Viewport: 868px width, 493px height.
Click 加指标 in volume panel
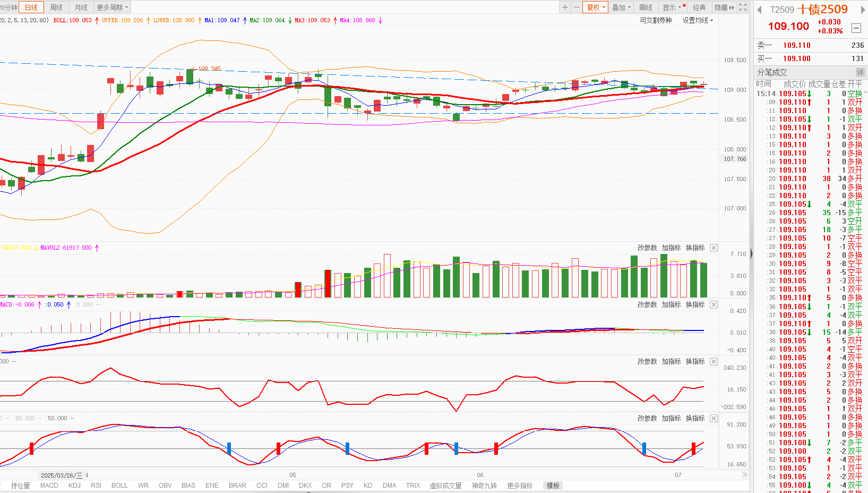pos(671,248)
